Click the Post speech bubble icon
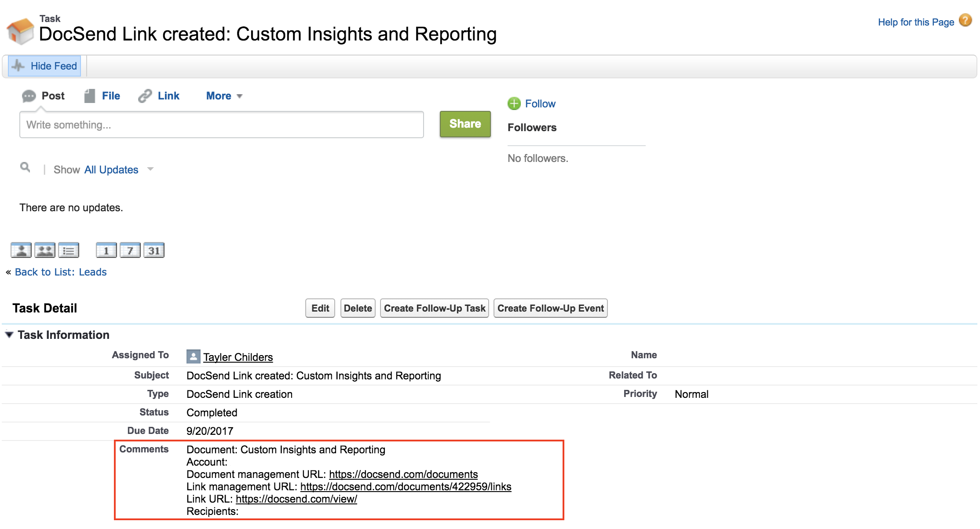The image size is (980, 529). pos(29,96)
